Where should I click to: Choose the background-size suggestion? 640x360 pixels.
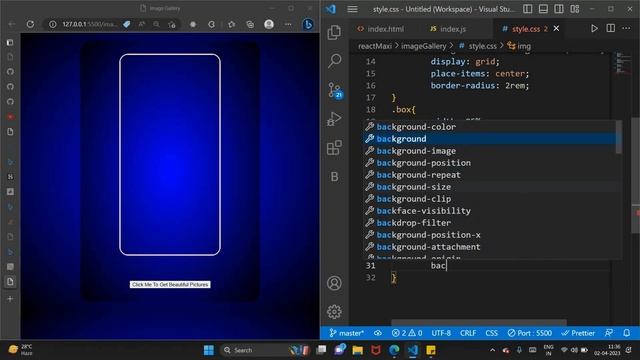(490, 187)
